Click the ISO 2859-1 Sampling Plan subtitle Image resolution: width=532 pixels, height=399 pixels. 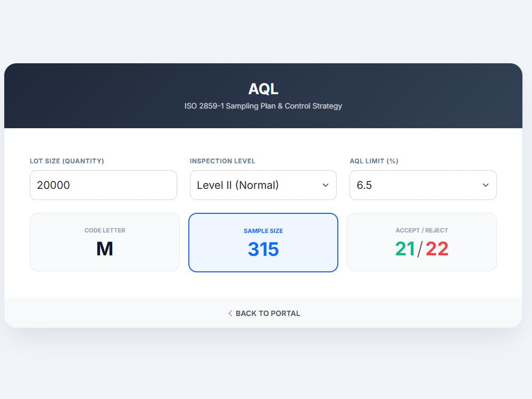point(263,106)
